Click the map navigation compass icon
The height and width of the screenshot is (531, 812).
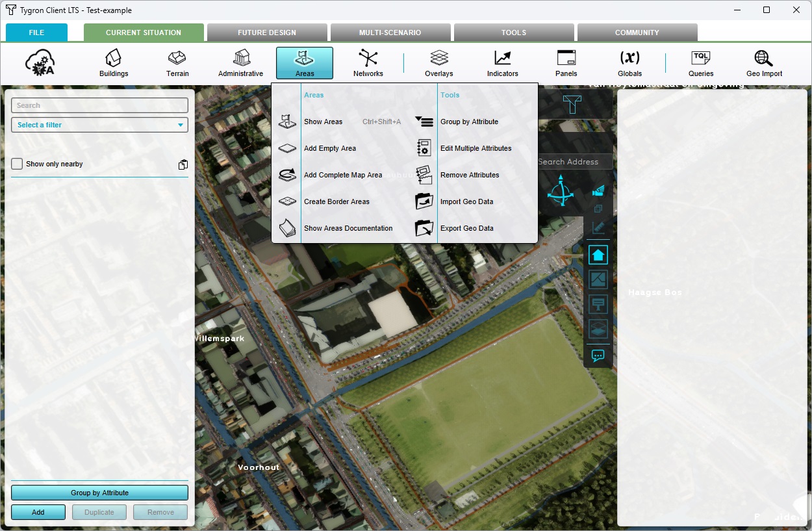tap(560, 192)
